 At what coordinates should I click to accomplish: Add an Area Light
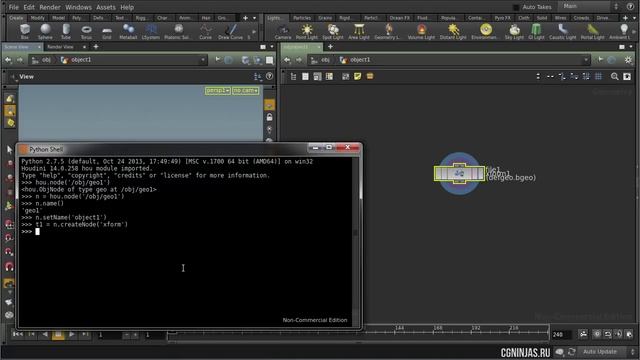pyautogui.click(x=359, y=31)
